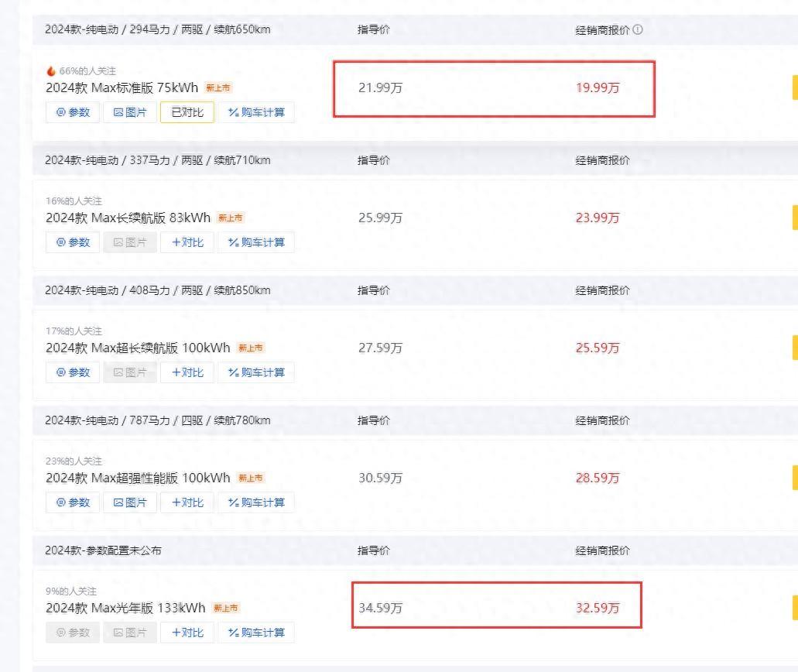This screenshot has height=672, width=798.
Task: Show 参数 for Max长续航版 83kWh
Action: click(x=73, y=242)
